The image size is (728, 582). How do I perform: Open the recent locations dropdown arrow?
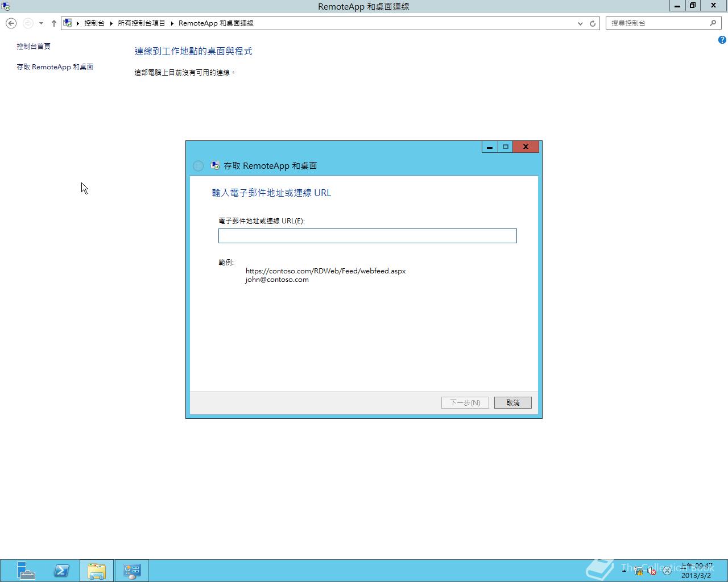click(x=41, y=23)
